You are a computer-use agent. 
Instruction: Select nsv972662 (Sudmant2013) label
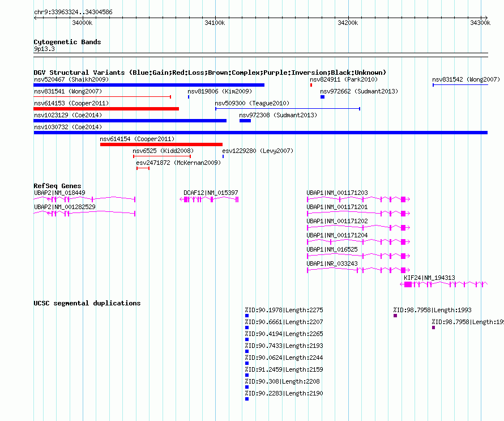pos(359,91)
